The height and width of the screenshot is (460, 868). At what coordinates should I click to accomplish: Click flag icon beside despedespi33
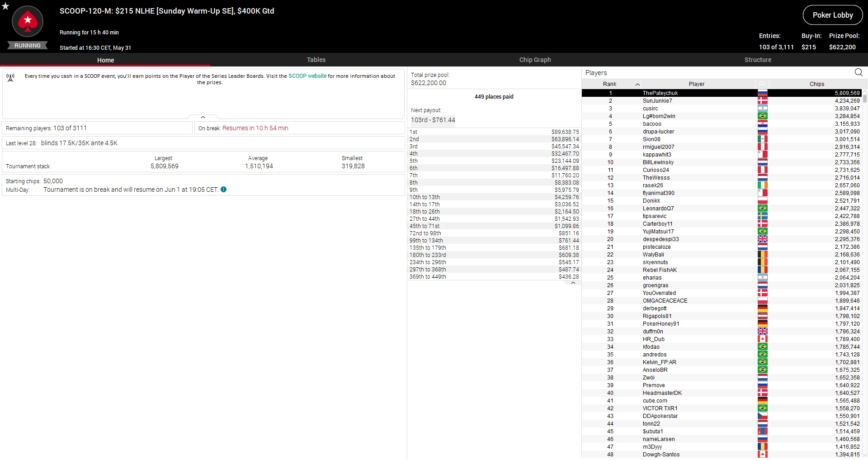coord(762,239)
